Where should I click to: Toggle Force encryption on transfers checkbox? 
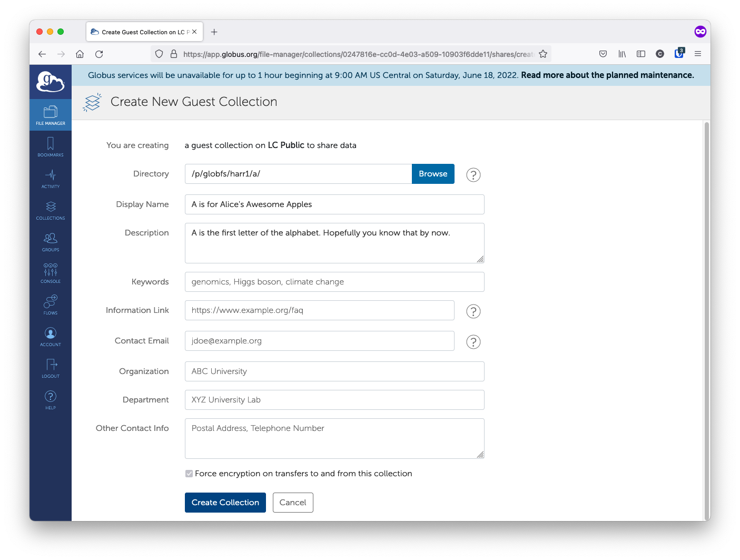[x=189, y=474]
